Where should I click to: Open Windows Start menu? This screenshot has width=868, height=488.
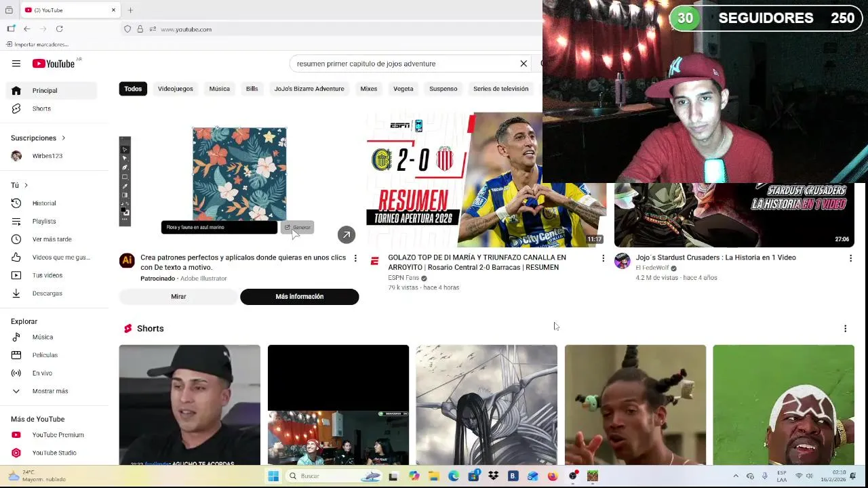[273, 476]
